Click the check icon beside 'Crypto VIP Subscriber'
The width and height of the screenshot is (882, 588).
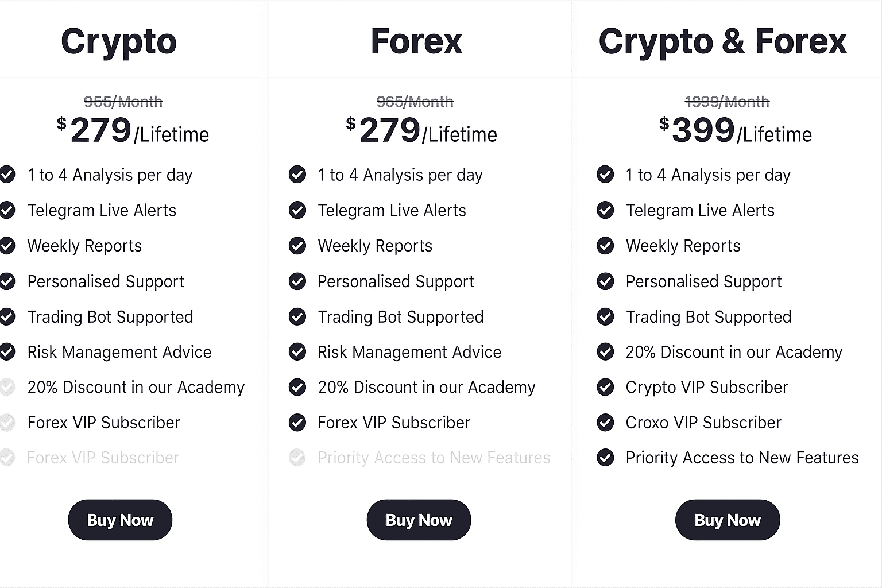pyautogui.click(x=605, y=388)
